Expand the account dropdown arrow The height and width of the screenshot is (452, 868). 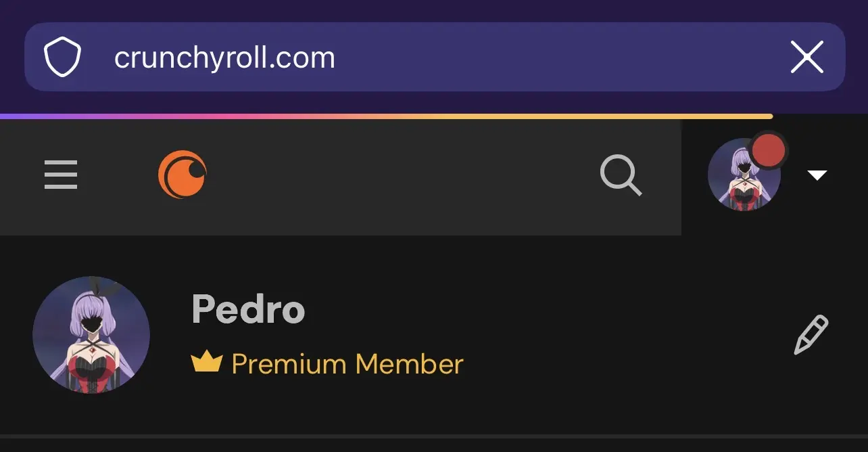[x=817, y=175]
